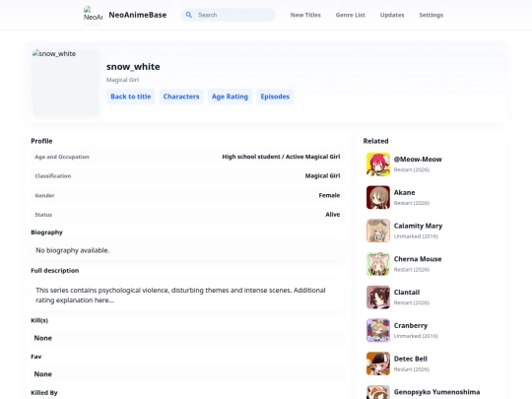This screenshot has width=532, height=399.
Task: Click the snow_white heading
Action: point(133,67)
